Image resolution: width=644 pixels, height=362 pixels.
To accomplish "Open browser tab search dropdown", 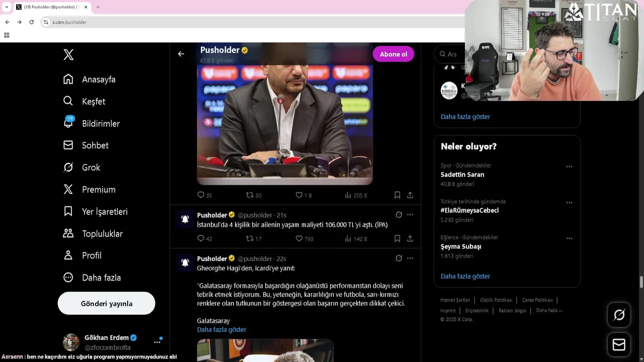I will [x=6, y=7].
